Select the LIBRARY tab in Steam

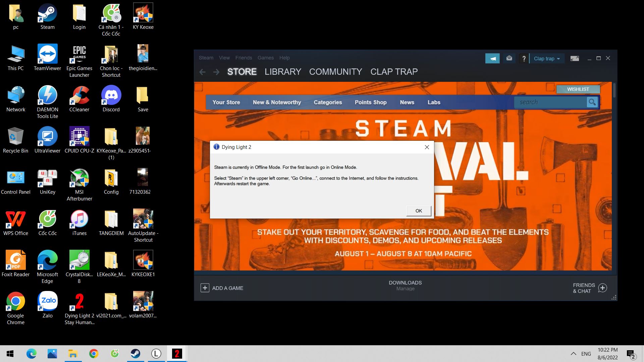tap(283, 72)
